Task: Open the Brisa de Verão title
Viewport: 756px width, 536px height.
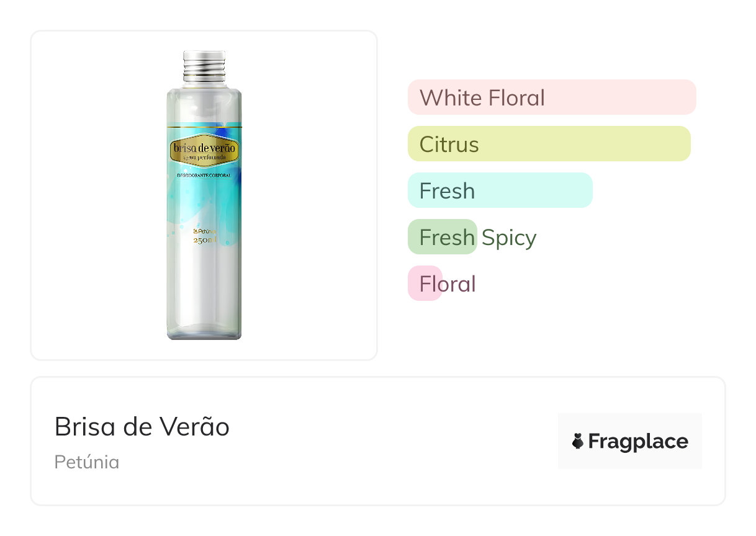Action: [x=142, y=427]
